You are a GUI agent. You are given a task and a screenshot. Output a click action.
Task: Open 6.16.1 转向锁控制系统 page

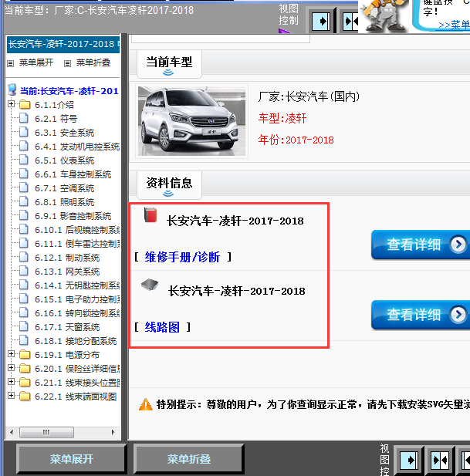coord(77,313)
